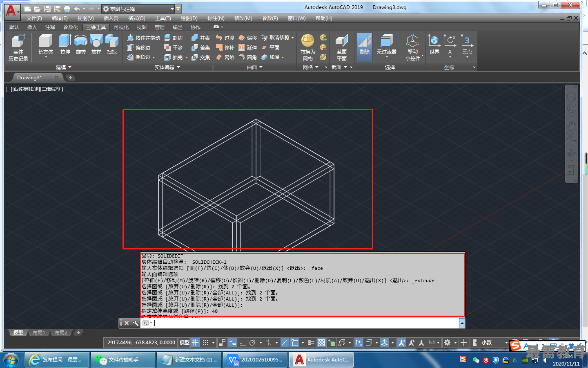This screenshot has height=368, width=588.
Task: Open the 抽壳 dropdown arrow
Action: 187,58
